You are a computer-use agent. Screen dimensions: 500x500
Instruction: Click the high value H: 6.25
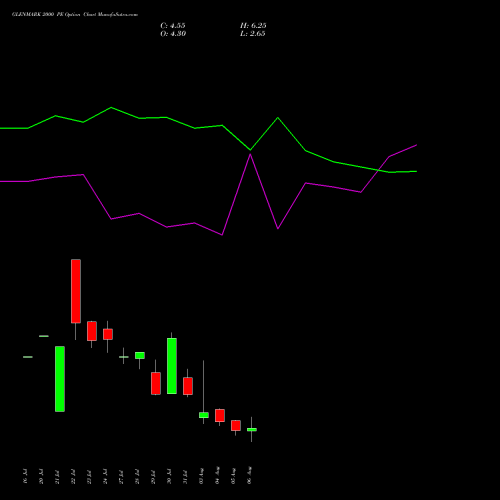tap(253, 26)
